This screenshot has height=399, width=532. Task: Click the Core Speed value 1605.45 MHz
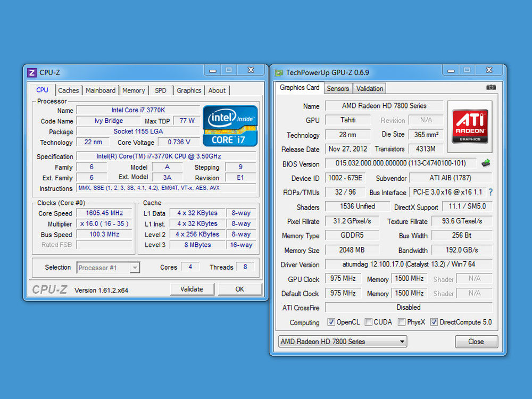[104, 213]
